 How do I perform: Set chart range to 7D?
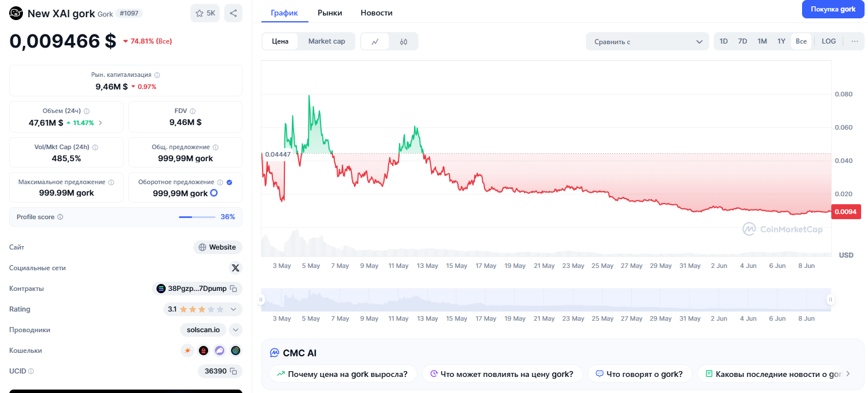click(x=742, y=41)
